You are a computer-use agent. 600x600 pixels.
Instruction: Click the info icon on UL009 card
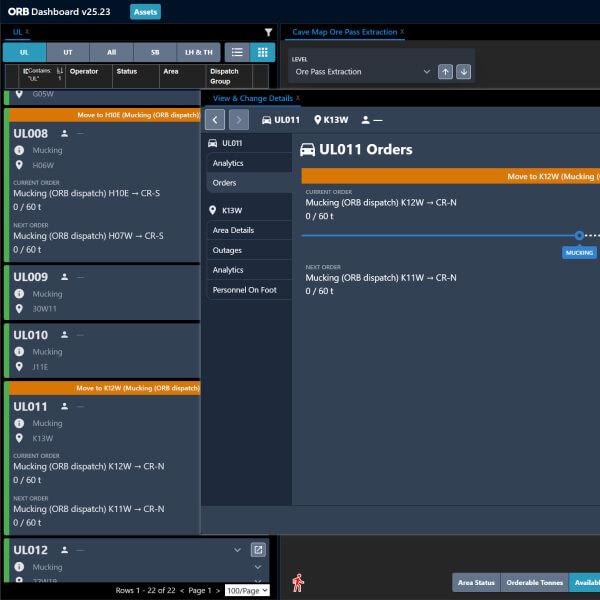19,294
